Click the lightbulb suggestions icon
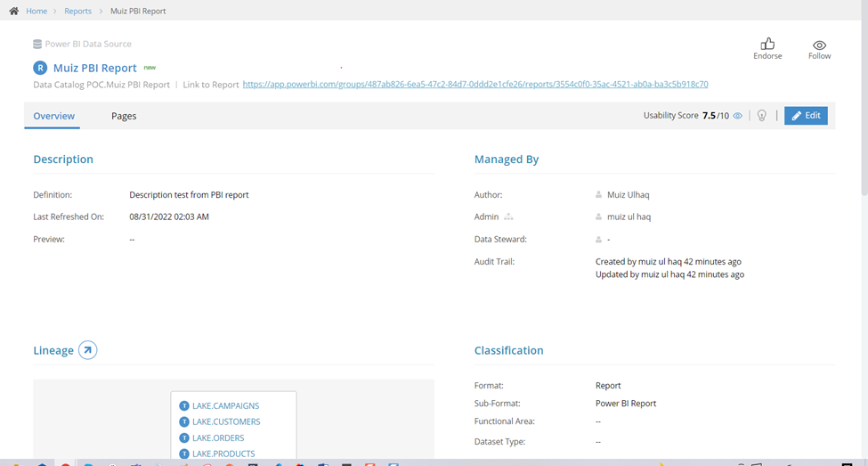The height and width of the screenshot is (466, 868). (762, 115)
